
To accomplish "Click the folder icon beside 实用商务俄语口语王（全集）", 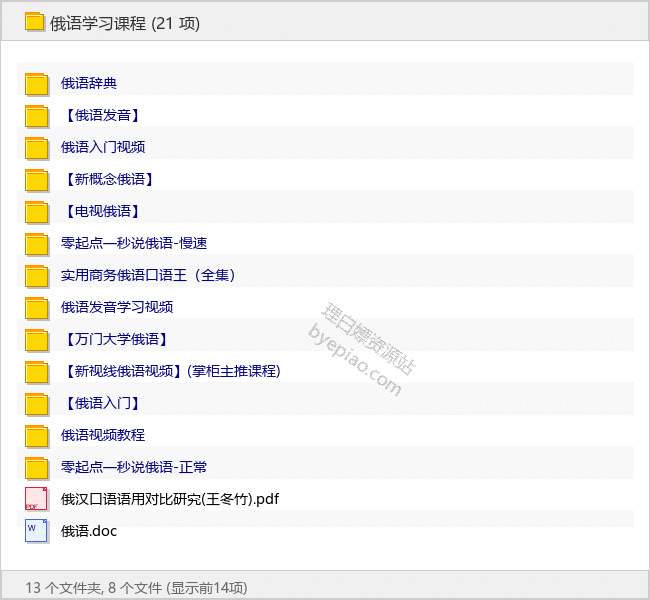I will point(36,276).
